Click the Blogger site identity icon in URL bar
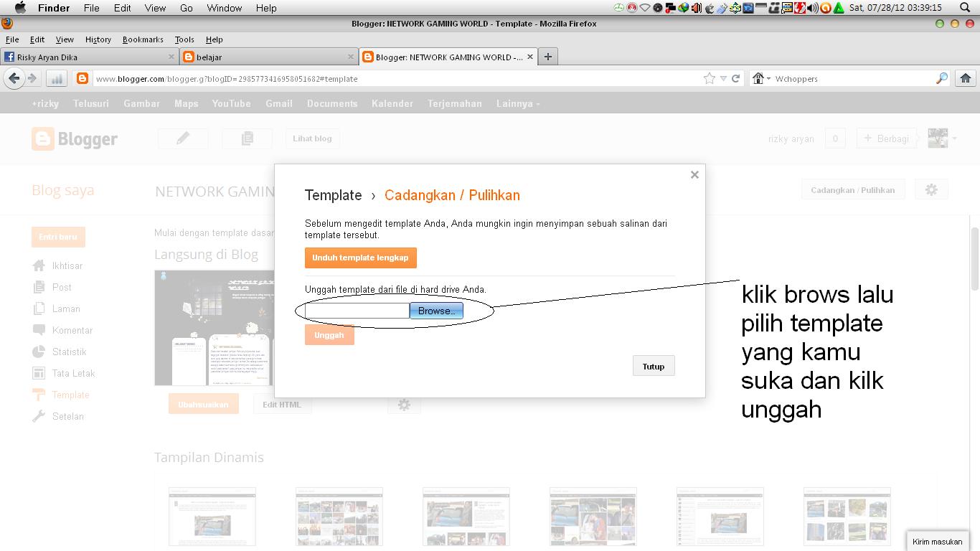 point(83,78)
